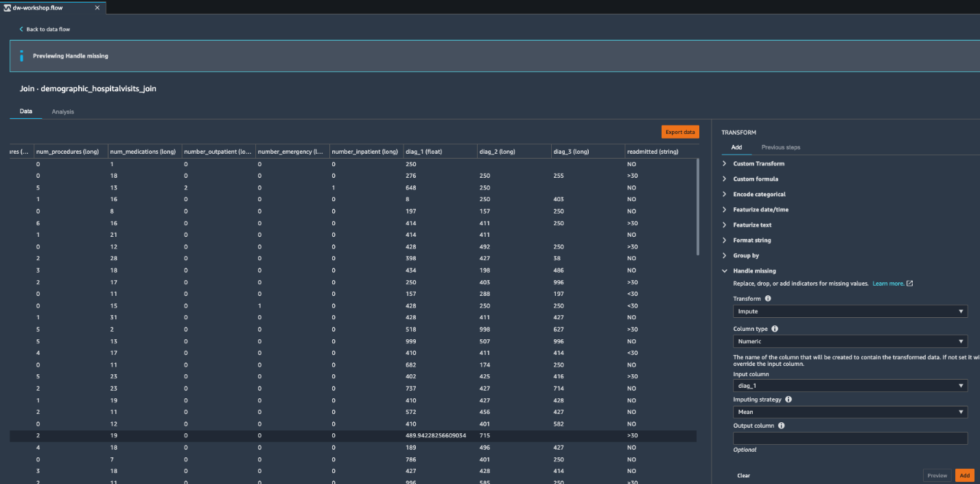Click the num_medications (long) column header

[144, 152]
